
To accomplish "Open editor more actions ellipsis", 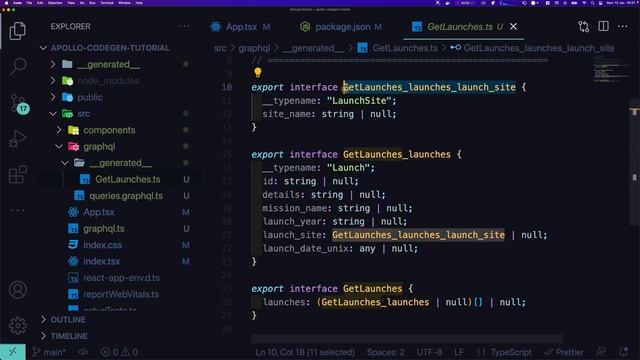I will coord(622,27).
